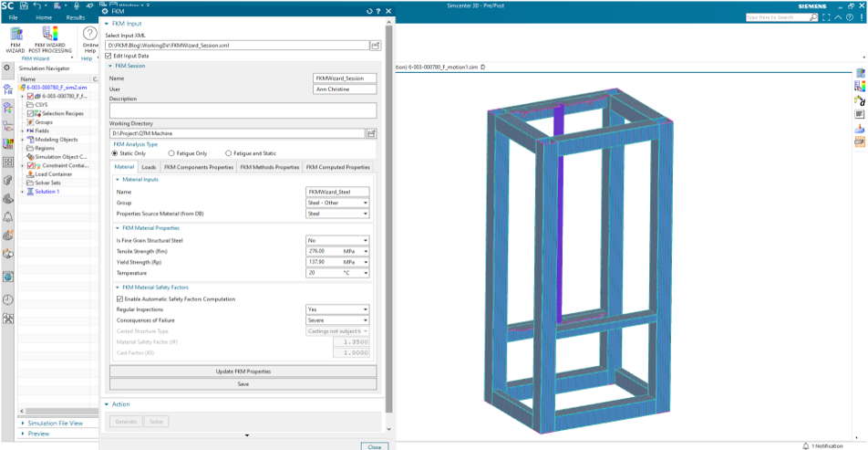
Task: Open the FKM Methods Properties tab
Action: [269, 167]
